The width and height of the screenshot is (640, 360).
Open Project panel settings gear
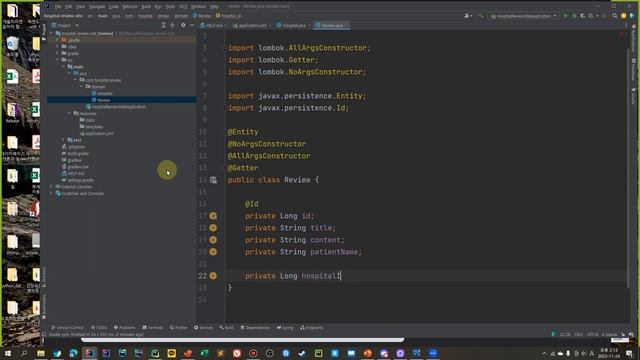183,25
